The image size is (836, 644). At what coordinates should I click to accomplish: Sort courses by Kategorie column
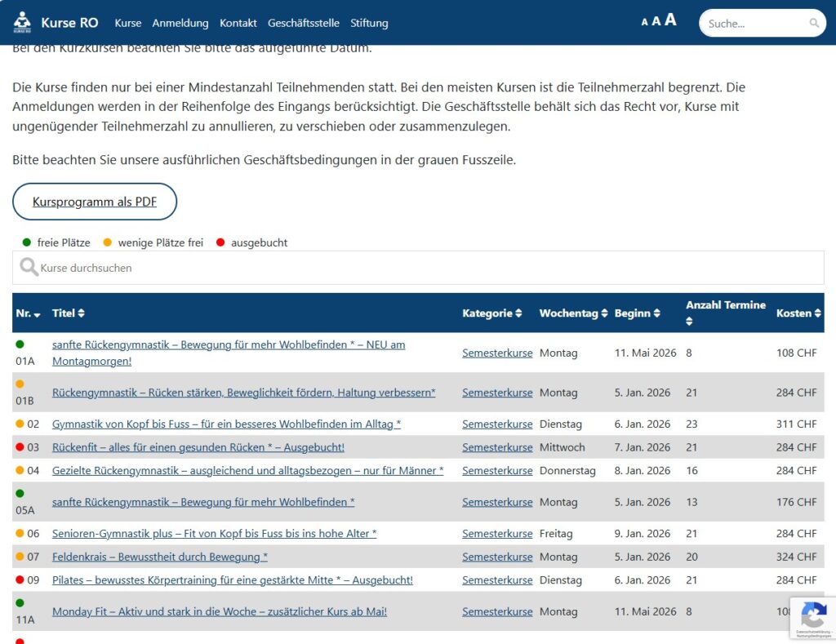point(492,313)
